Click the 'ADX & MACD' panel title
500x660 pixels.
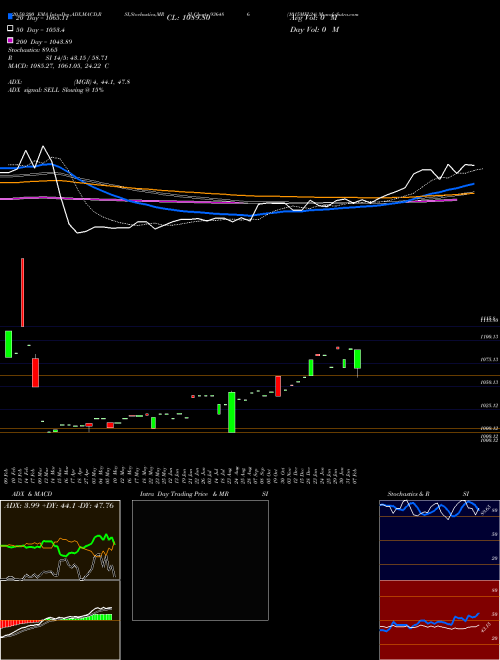[32, 494]
